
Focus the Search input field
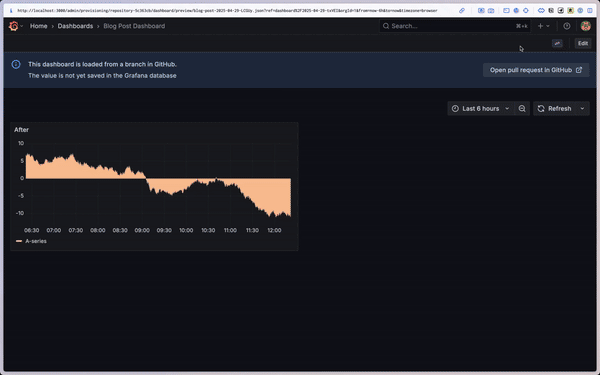pos(455,26)
